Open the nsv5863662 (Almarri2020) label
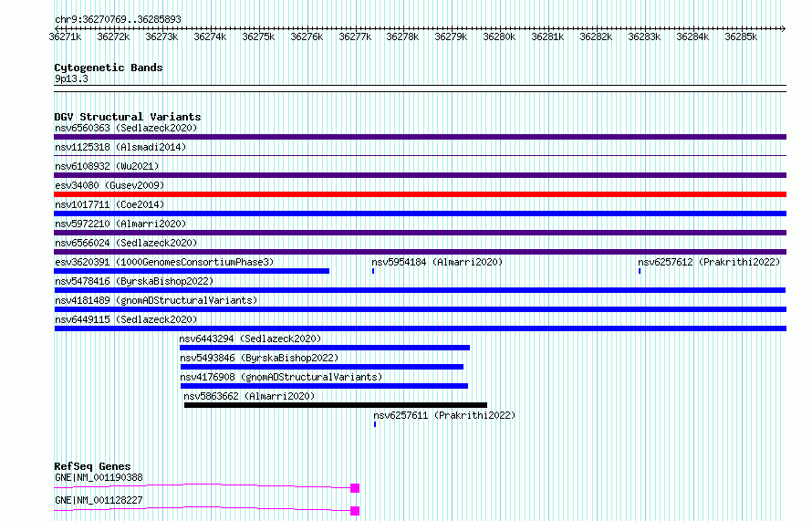This screenshot has height=521, width=812. click(250, 396)
